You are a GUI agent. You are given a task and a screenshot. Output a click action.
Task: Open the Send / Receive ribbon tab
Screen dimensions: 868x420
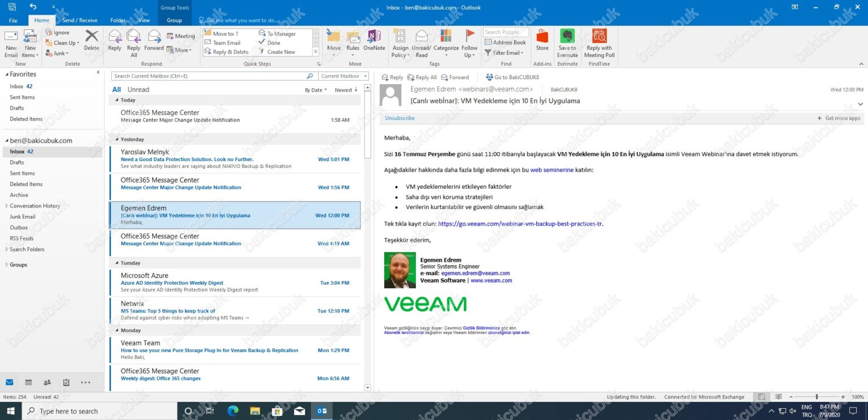click(x=80, y=20)
